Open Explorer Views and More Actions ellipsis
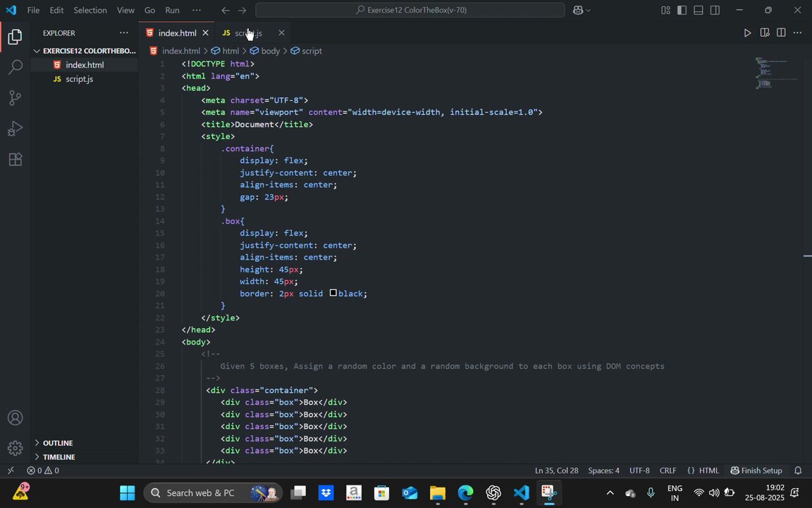 coord(124,32)
